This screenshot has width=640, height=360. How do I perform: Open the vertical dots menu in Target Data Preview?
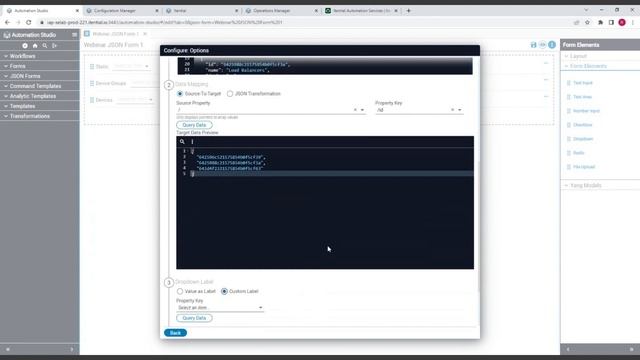192,142
